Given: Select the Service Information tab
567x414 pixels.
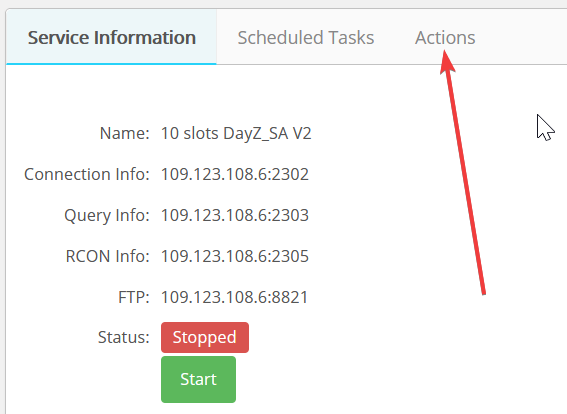Looking at the screenshot, I should click(111, 38).
